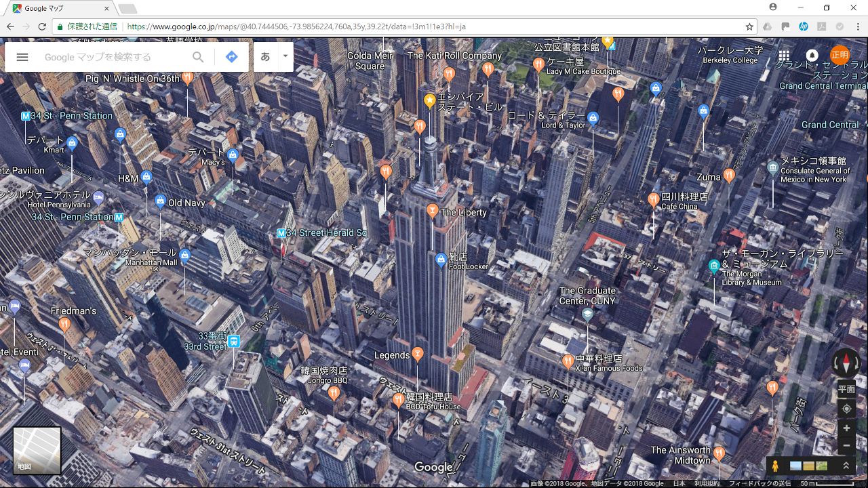Open the 正明 account avatar
The image size is (868, 488).
pos(840,56)
